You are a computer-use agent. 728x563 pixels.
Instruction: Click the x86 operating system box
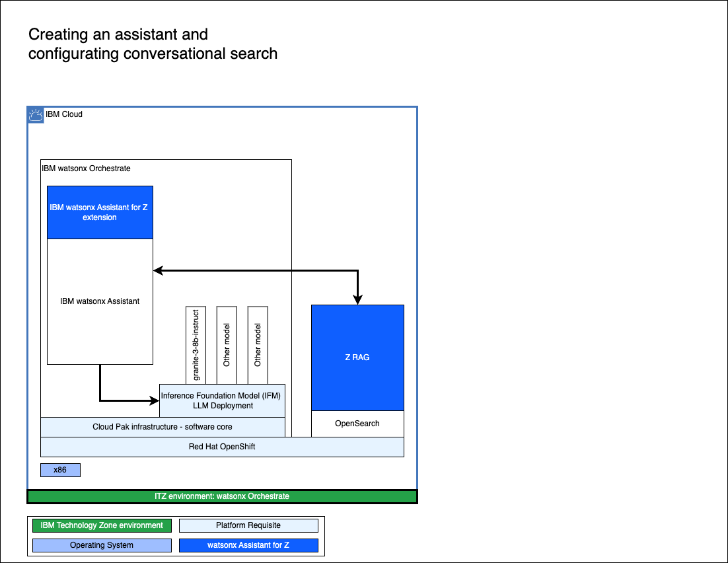[x=60, y=470]
